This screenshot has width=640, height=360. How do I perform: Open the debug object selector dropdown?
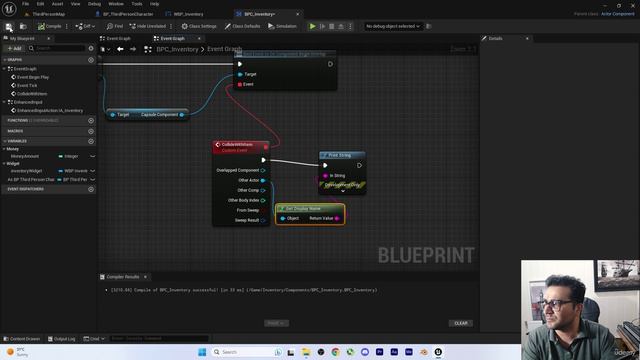coord(393,27)
